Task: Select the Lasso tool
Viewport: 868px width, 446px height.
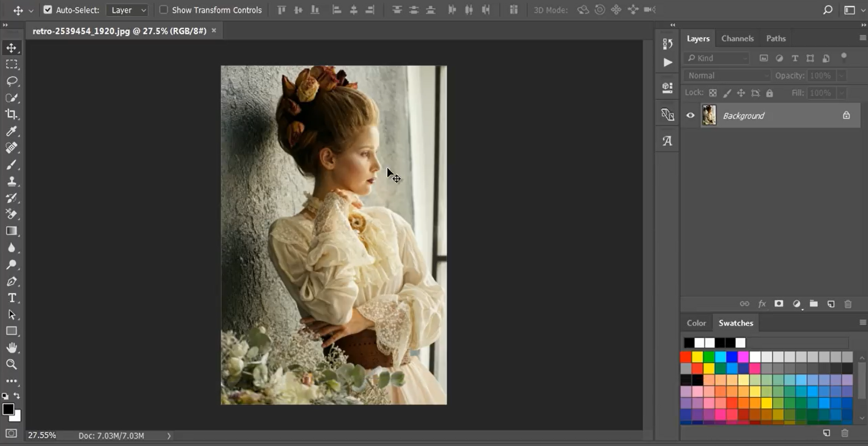Action: click(12, 81)
